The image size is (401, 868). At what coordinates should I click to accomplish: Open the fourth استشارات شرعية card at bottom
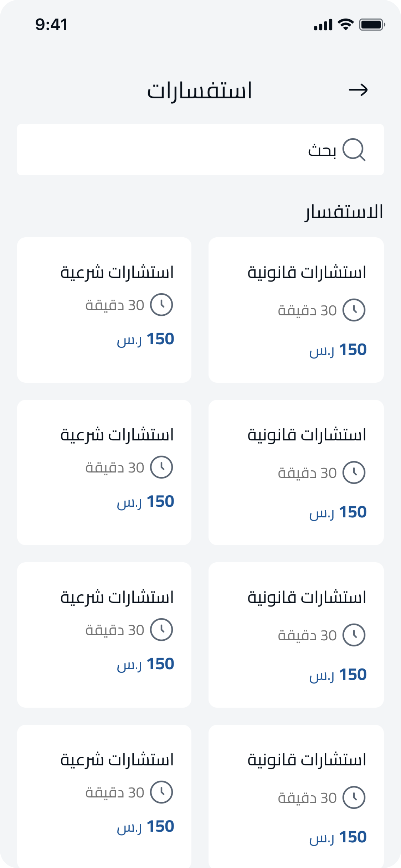click(104, 795)
